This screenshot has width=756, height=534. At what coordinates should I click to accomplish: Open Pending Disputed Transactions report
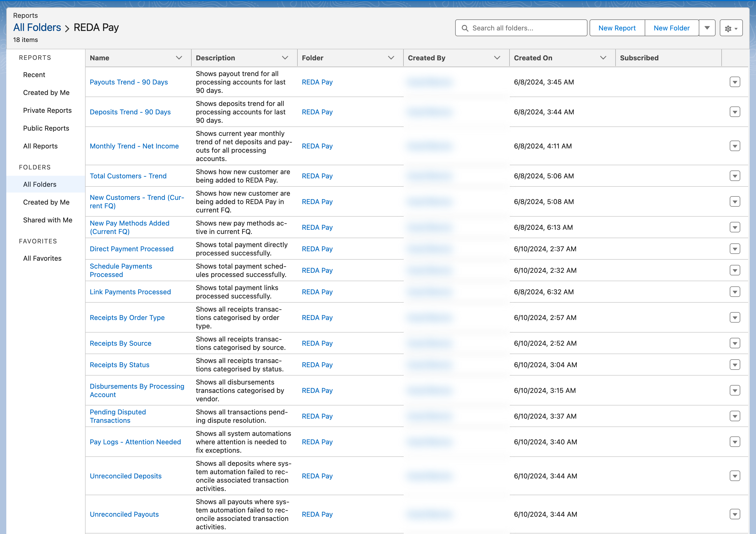pyautogui.click(x=118, y=416)
